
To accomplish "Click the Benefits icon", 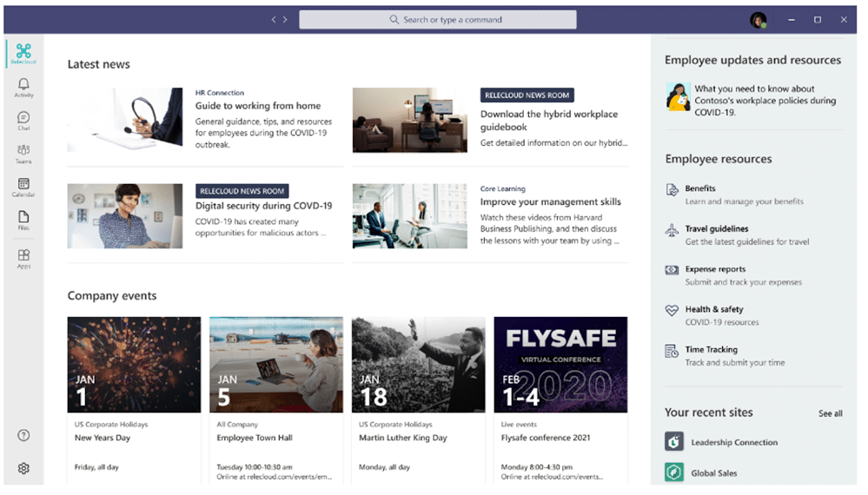I will [672, 190].
